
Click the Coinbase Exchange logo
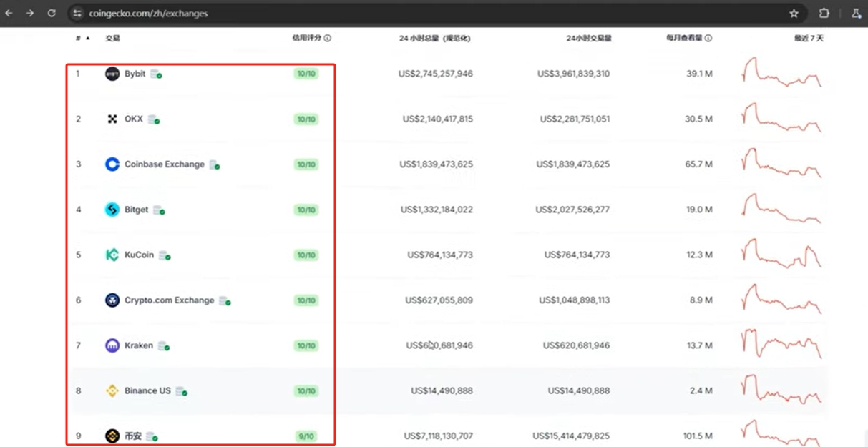click(x=112, y=164)
